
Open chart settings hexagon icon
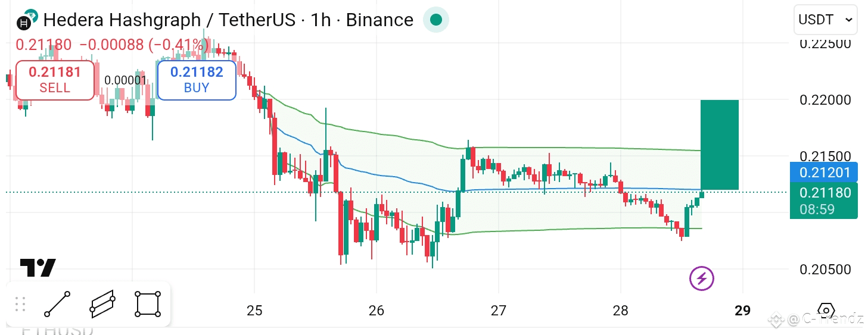pyautogui.click(x=825, y=311)
